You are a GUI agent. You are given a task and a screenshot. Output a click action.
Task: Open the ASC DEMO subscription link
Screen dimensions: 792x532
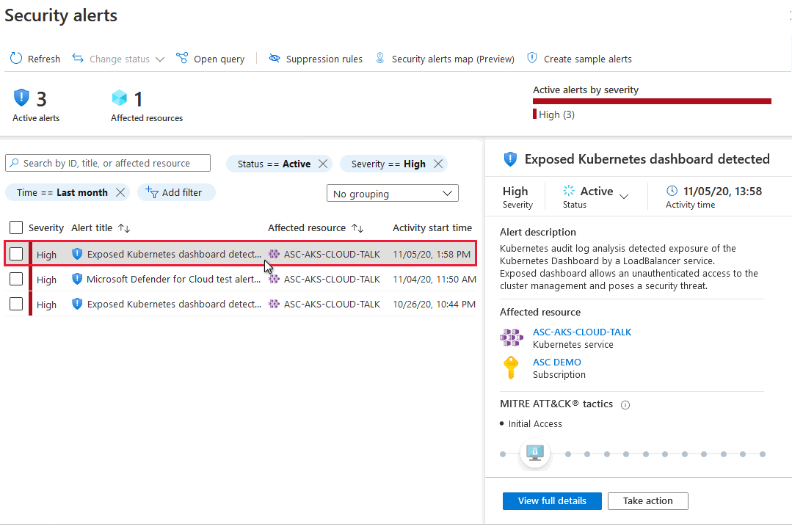(556, 362)
